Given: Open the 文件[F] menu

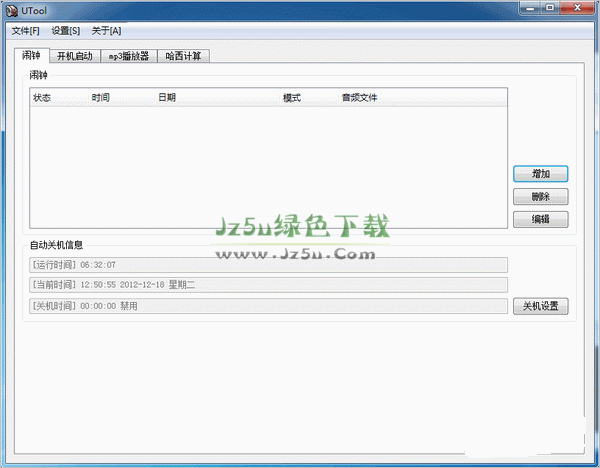Looking at the screenshot, I should click(x=26, y=31).
